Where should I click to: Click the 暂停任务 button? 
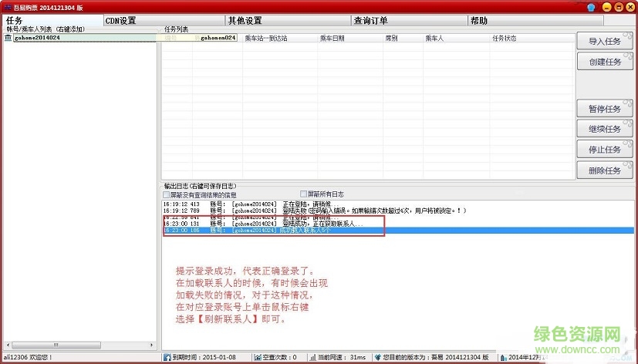[x=605, y=109]
